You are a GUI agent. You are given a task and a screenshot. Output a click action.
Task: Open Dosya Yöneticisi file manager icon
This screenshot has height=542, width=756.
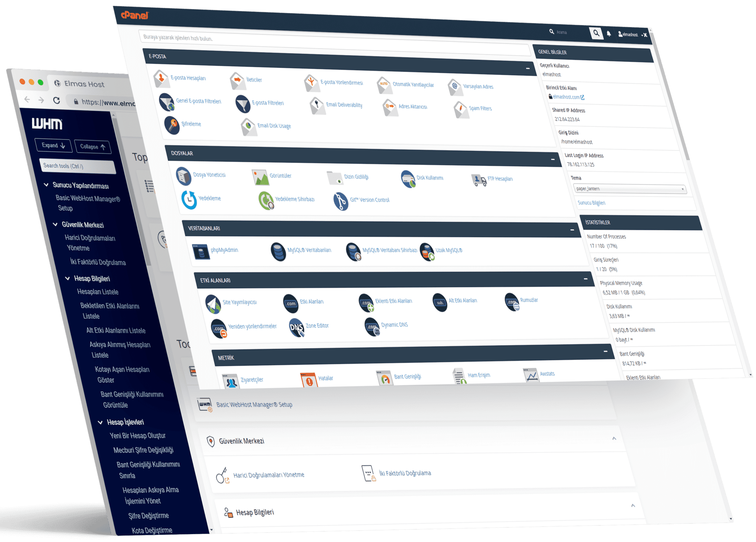coord(184,176)
